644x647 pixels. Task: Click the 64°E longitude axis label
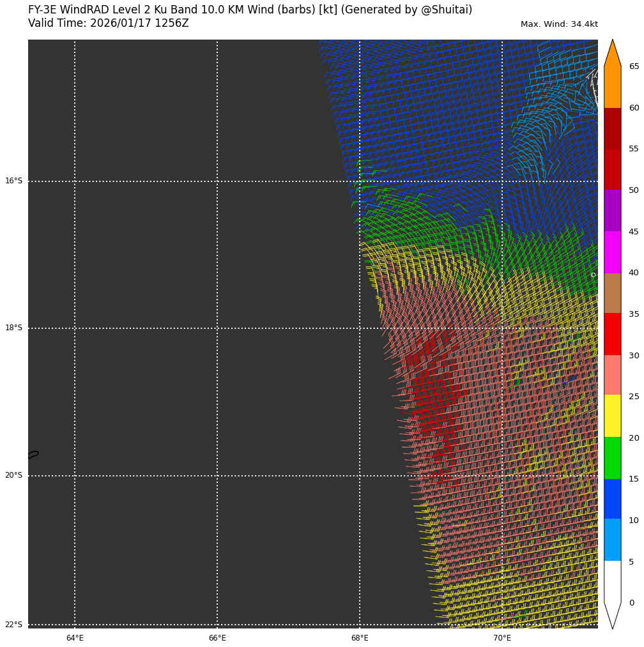pyautogui.click(x=75, y=638)
